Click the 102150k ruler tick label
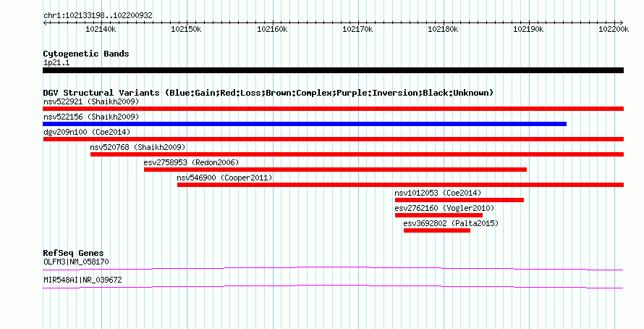This screenshot has width=644, height=329. [186, 29]
